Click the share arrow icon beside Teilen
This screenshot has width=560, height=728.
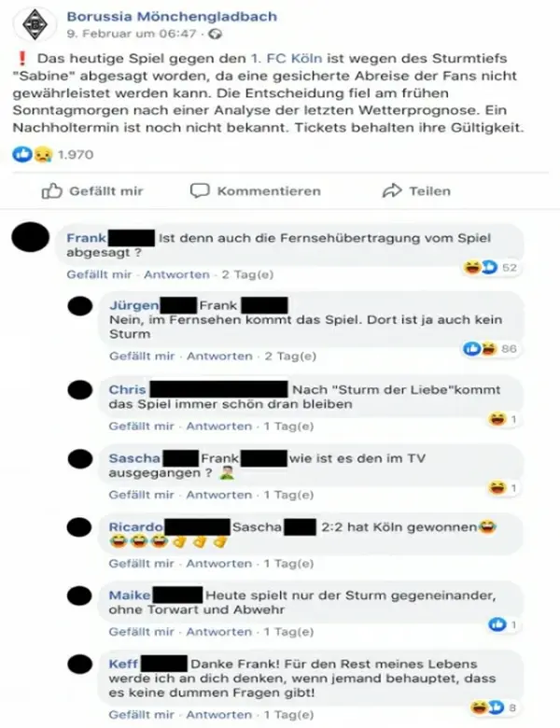coord(392,190)
